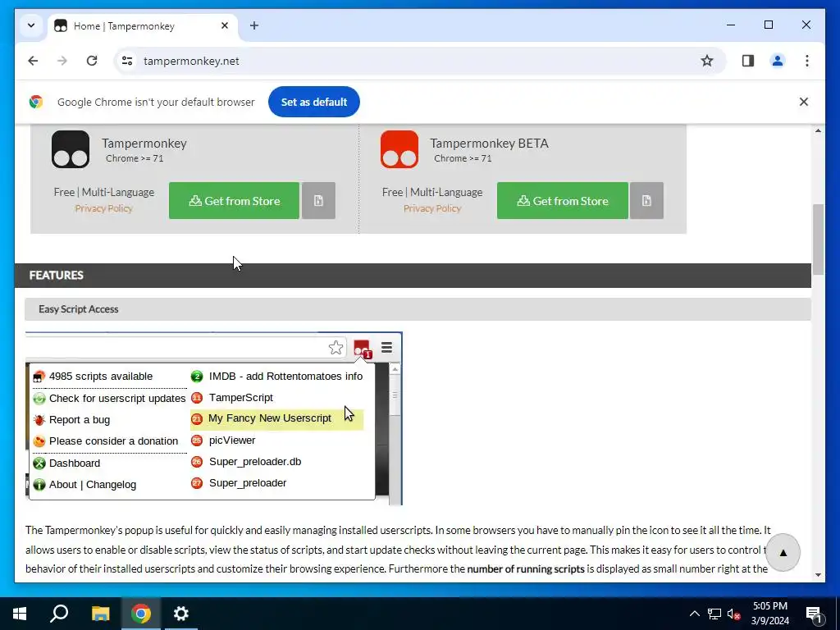Open the Chrome side panel
Viewport: 840px width, 630px height.
[x=748, y=61]
